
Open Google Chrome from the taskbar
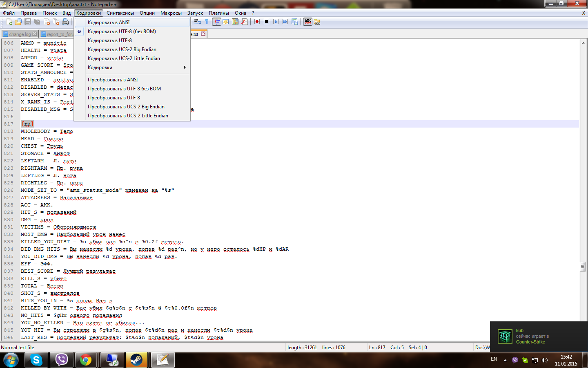point(86,360)
